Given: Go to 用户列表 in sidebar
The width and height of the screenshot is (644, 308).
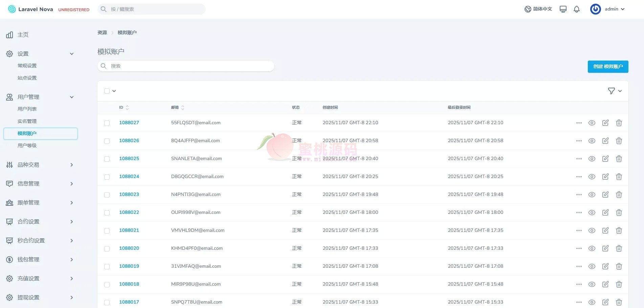Looking at the screenshot, I should [x=27, y=109].
